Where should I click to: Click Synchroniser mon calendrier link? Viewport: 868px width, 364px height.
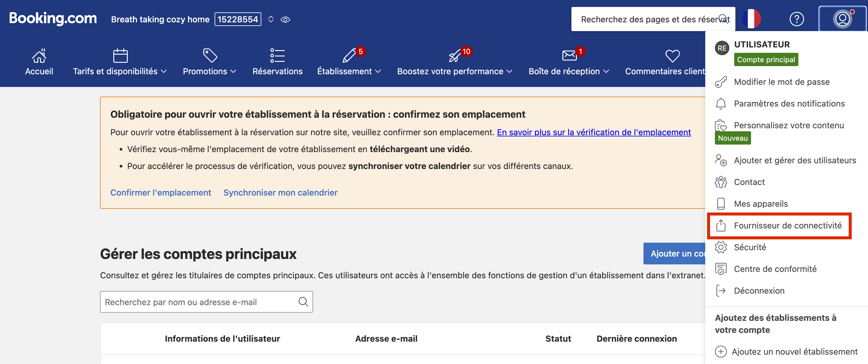coord(280,192)
